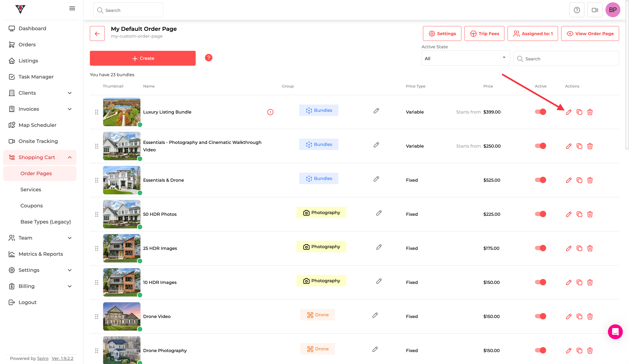Image resolution: width=629 pixels, height=364 pixels.
Task: Toggle the Active switch for 10 HDR Images
Action: 540,282
